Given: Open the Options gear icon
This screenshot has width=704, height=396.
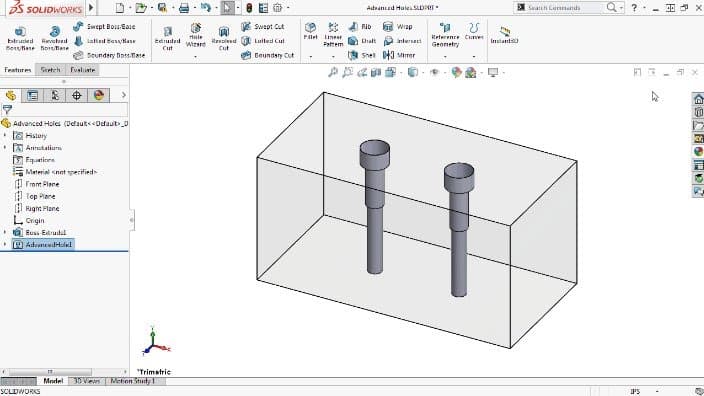Looking at the screenshot, I should point(278,8).
